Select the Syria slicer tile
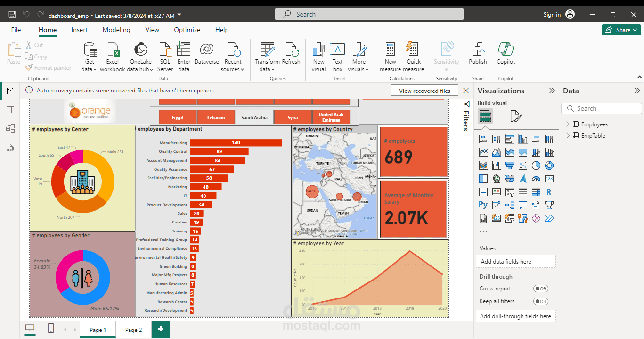 click(293, 117)
